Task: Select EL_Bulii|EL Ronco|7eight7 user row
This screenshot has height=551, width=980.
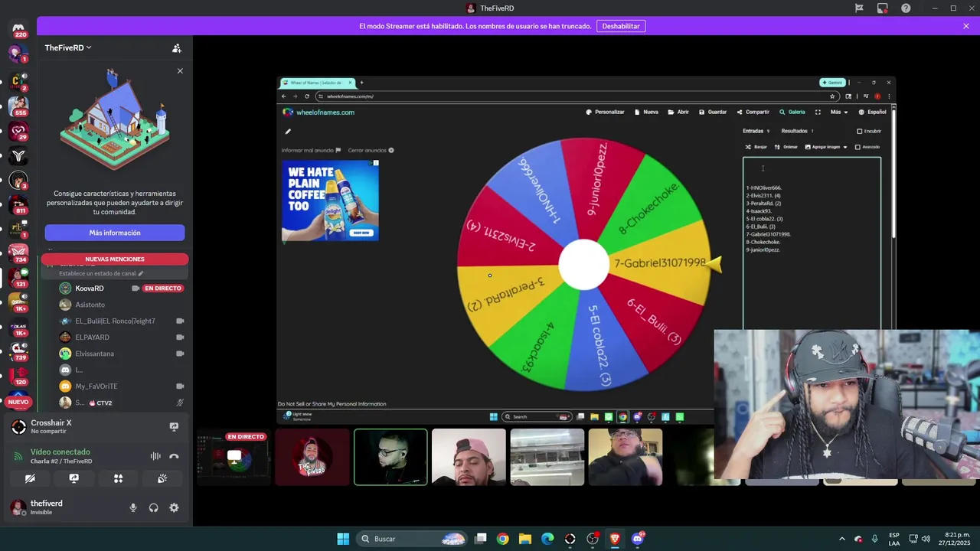Action: click(x=122, y=321)
